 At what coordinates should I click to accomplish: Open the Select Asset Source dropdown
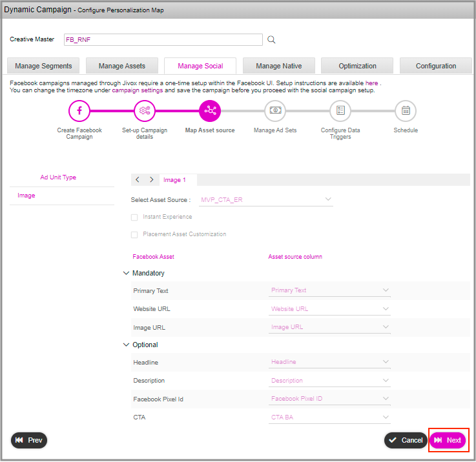tap(265, 200)
